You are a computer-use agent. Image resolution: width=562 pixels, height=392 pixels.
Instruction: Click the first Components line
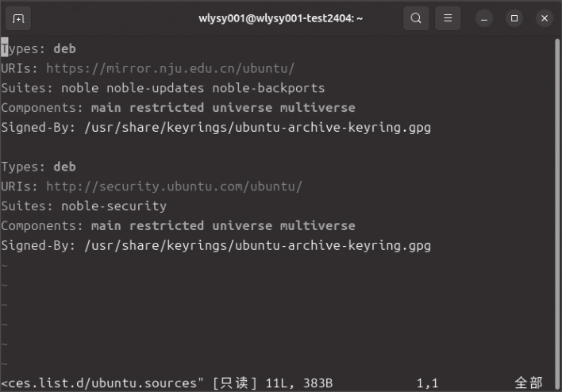pos(178,108)
